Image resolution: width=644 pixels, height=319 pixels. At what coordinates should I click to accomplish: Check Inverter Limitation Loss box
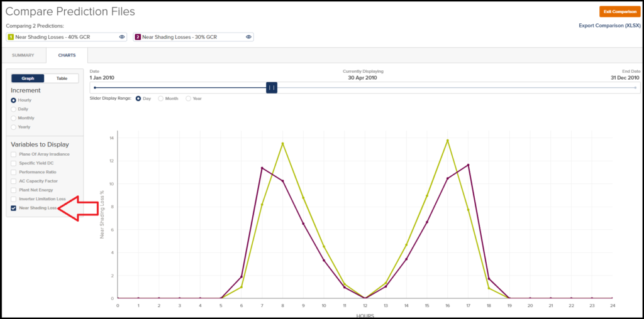tap(14, 199)
